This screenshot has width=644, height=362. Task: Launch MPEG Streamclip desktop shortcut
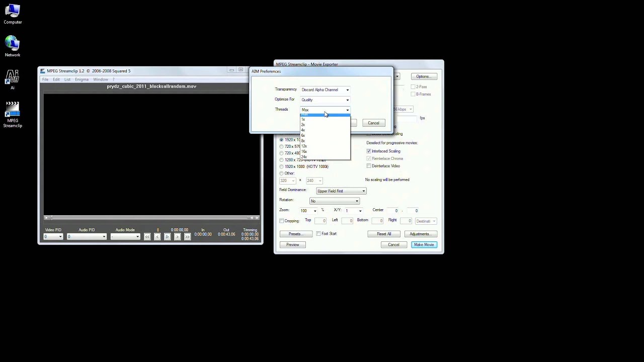coord(13,115)
